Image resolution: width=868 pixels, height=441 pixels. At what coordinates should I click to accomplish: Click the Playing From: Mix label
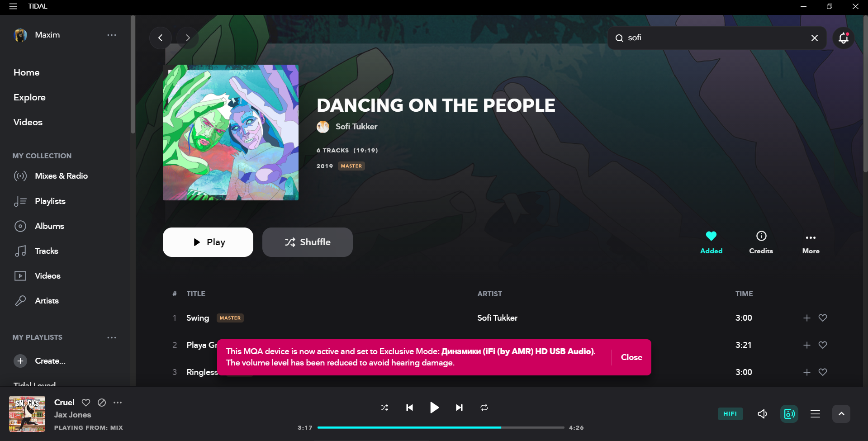click(x=89, y=427)
